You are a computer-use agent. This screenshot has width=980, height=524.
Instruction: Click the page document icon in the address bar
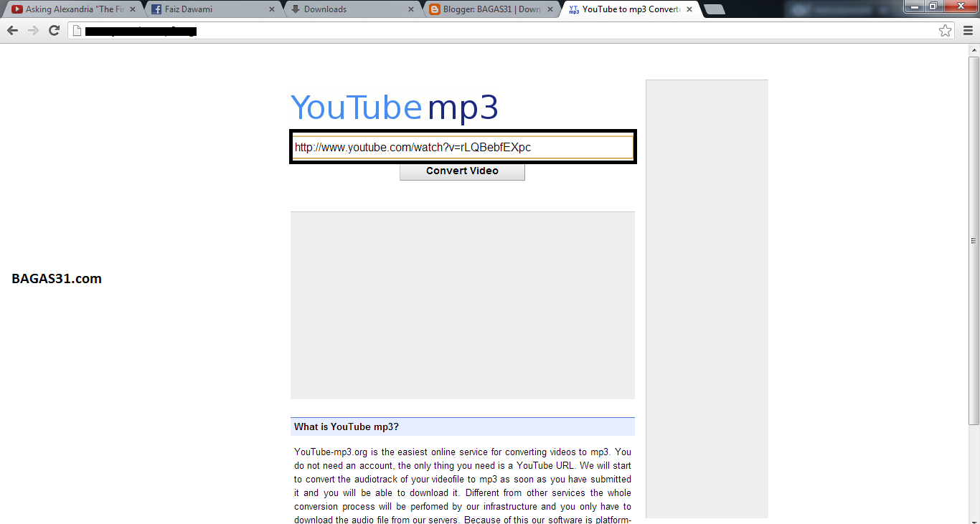pyautogui.click(x=76, y=31)
